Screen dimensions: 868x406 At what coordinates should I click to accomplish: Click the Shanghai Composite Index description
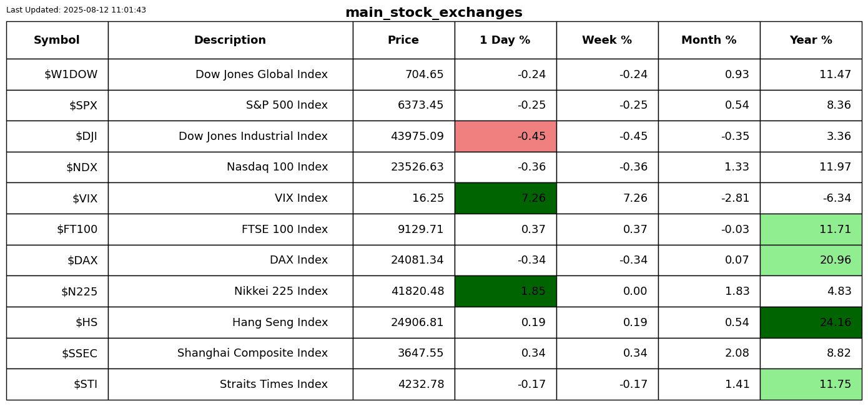[252, 354]
